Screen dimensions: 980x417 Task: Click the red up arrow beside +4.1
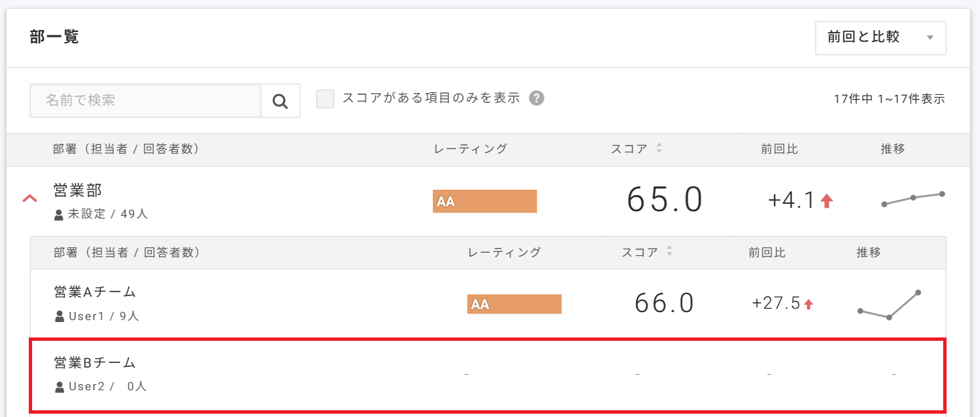click(827, 200)
